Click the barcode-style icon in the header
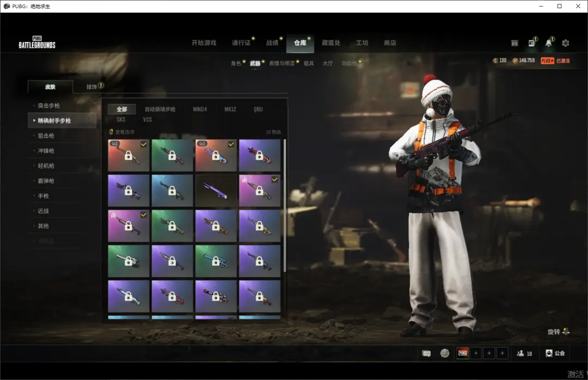Image resolution: width=588 pixels, height=380 pixels. (514, 43)
